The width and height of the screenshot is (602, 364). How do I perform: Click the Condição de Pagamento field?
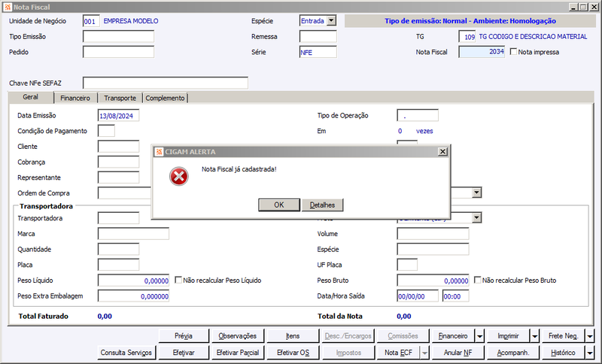(x=106, y=131)
